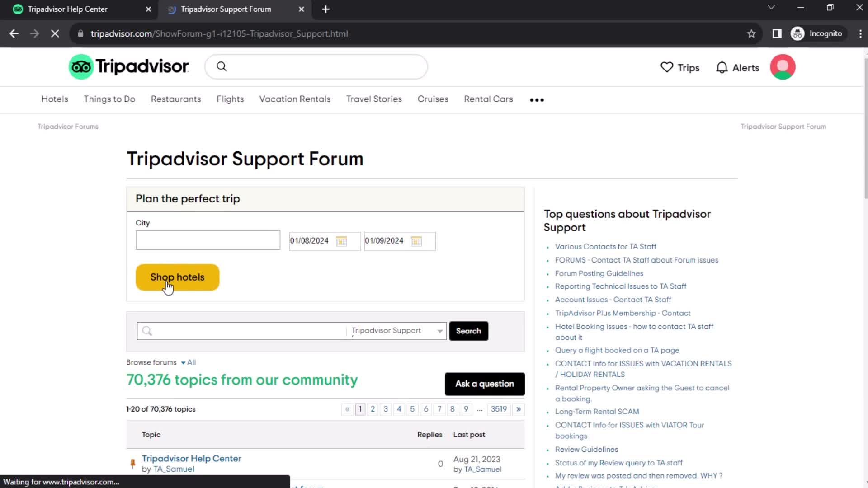Open Status of my Review query link
868x488 pixels.
(618, 463)
